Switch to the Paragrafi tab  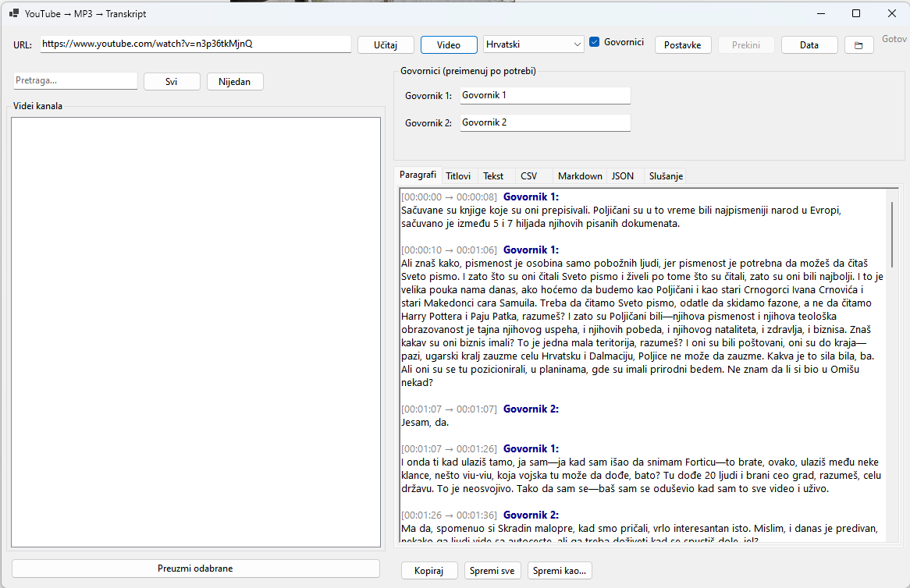[418, 175]
